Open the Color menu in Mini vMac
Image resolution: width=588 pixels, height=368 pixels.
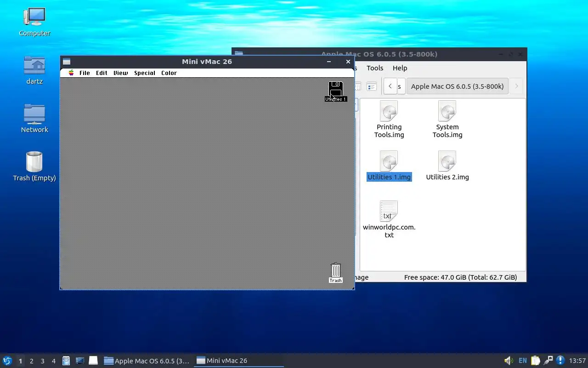(169, 73)
